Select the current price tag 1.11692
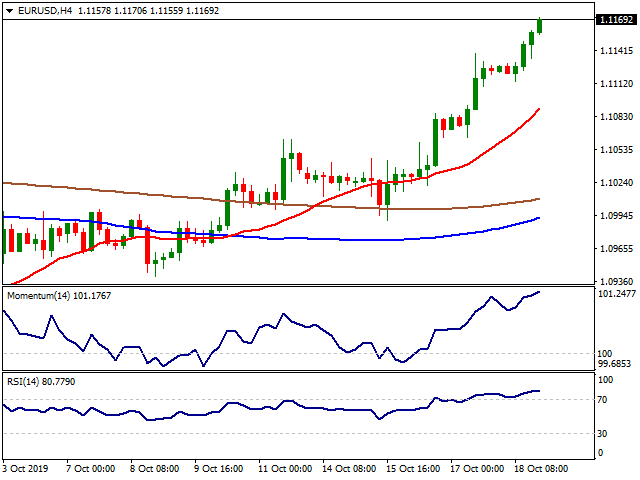This screenshot has height=480, width=640. coord(617,19)
